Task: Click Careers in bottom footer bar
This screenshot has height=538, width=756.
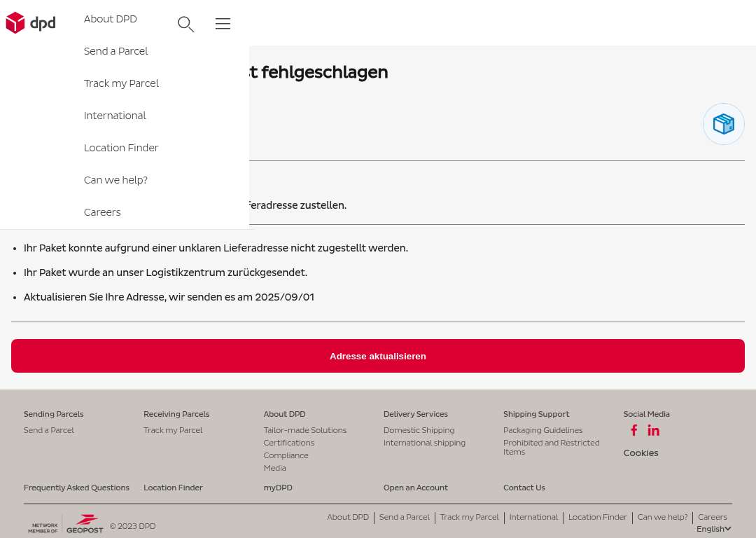Action: tap(712, 517)
